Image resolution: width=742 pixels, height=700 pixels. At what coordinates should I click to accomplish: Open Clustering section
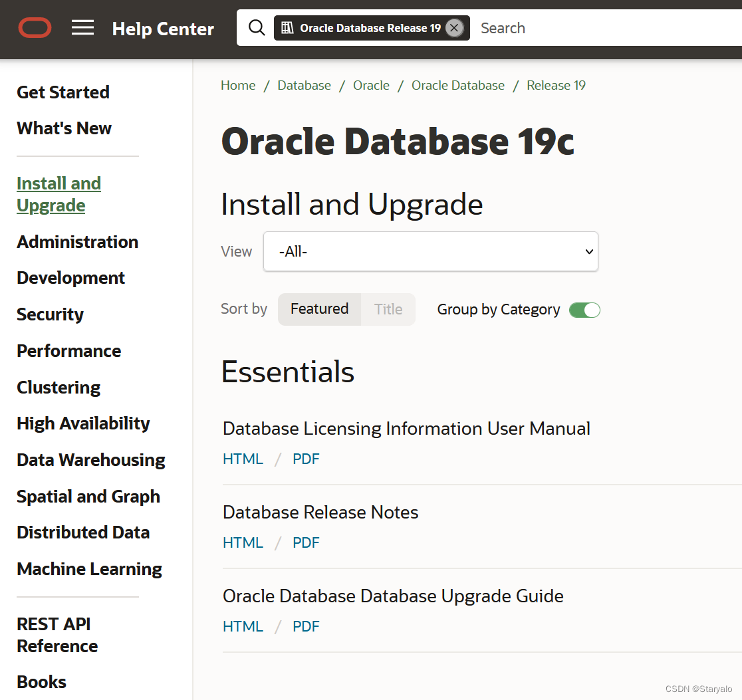tap(59, 388)
